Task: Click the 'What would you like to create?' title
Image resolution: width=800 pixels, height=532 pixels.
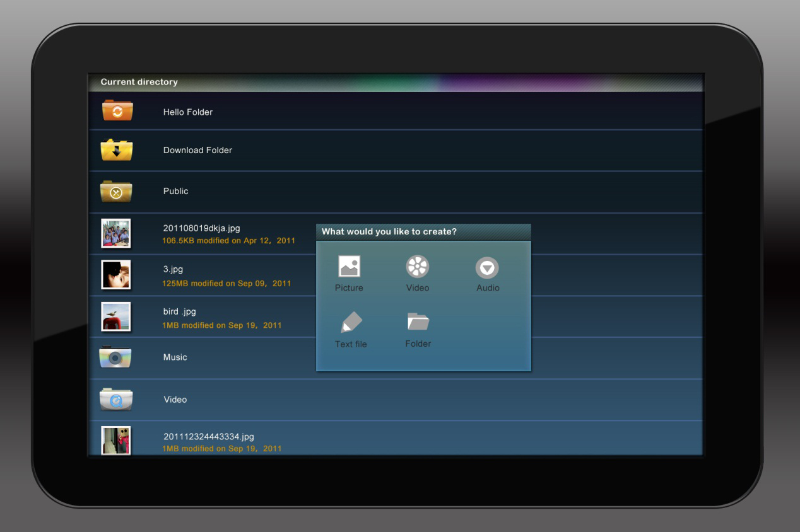Action: click(389, 232)
